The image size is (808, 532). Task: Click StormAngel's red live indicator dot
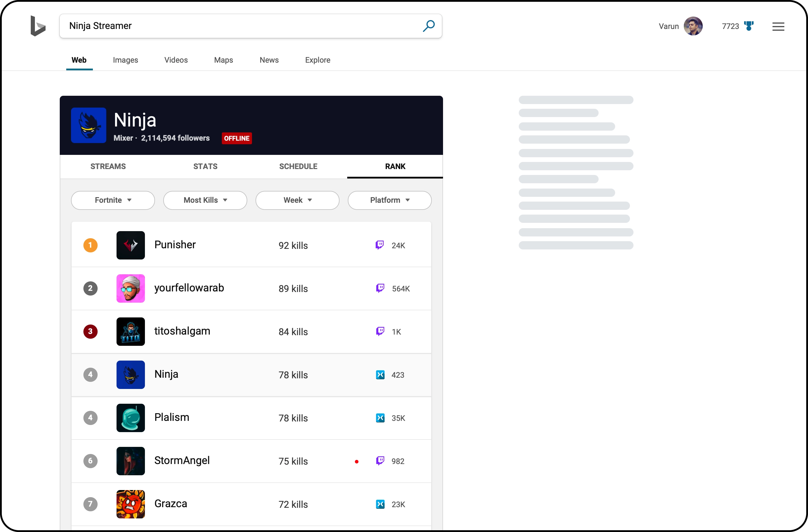point(356,461)
